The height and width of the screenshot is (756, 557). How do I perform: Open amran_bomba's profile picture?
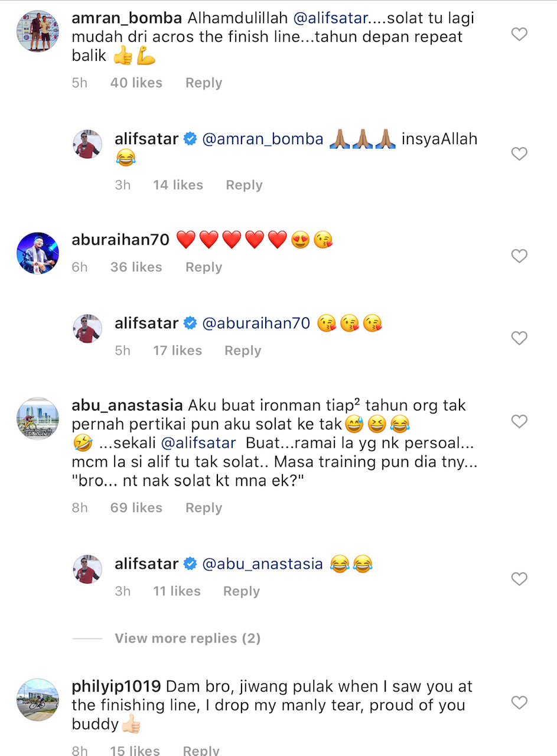click(x=37, y=31)
